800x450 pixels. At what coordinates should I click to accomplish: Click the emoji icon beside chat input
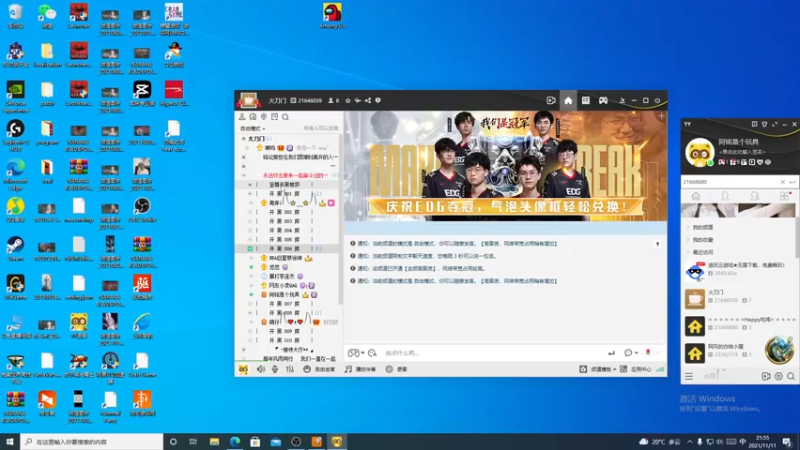coord(372,353)
